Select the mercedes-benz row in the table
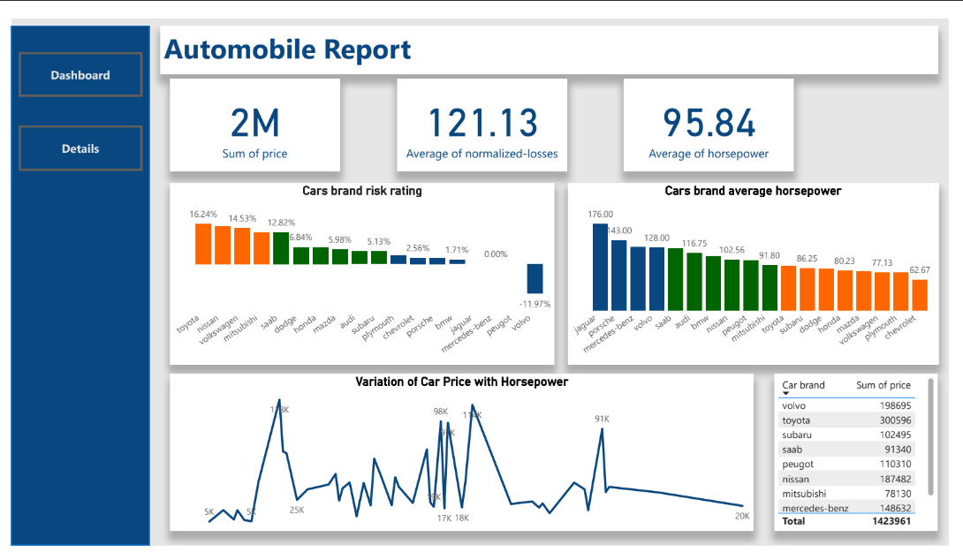The width and height of the screenshot is (963, 560). click(846, 508)
